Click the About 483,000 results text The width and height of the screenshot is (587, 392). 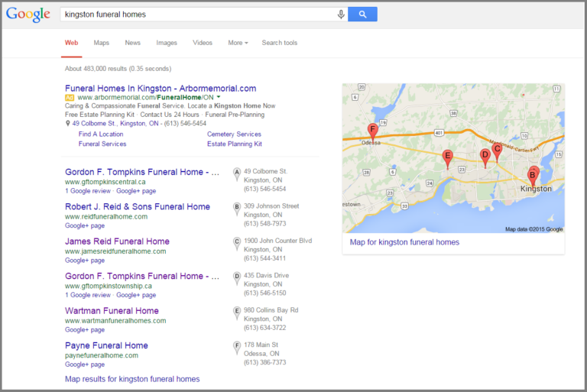(118, 69)
